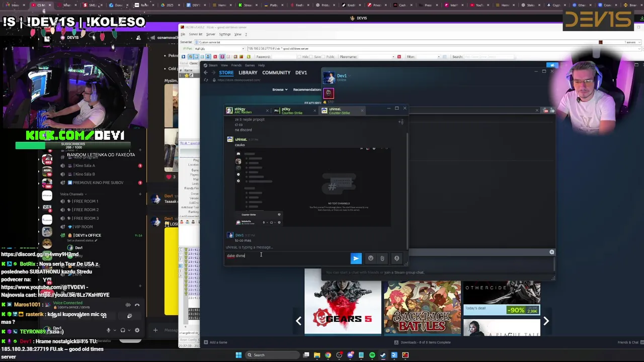
Task: Click the Steam announcements megaphone icon
Action: pyautogui.click(x=552, y=65)
